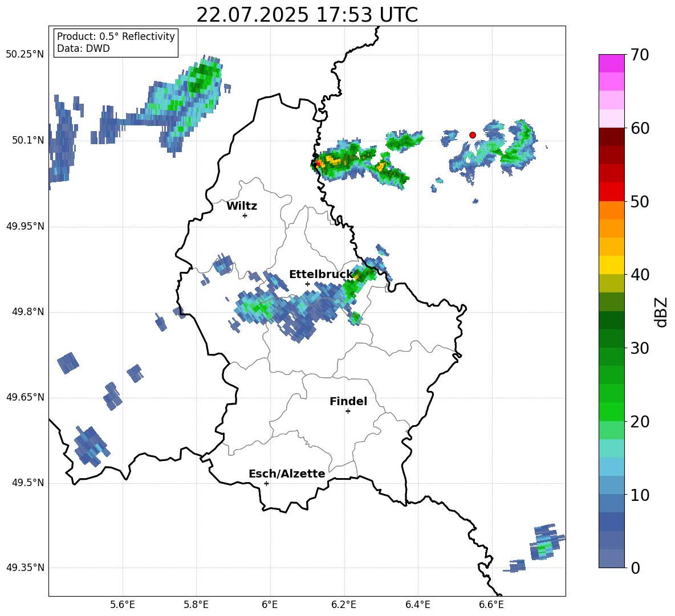Click the 10 value on the colorbar
This screenshot has width=675, height=616.
point(640,495)
